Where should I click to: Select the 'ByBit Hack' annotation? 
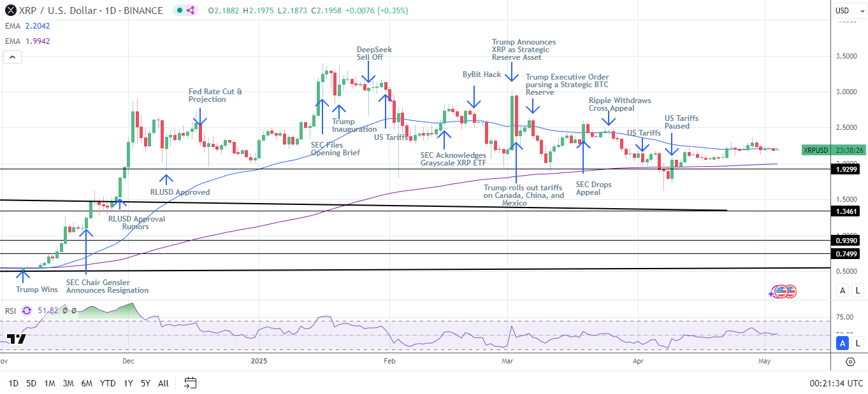(482, 74)
